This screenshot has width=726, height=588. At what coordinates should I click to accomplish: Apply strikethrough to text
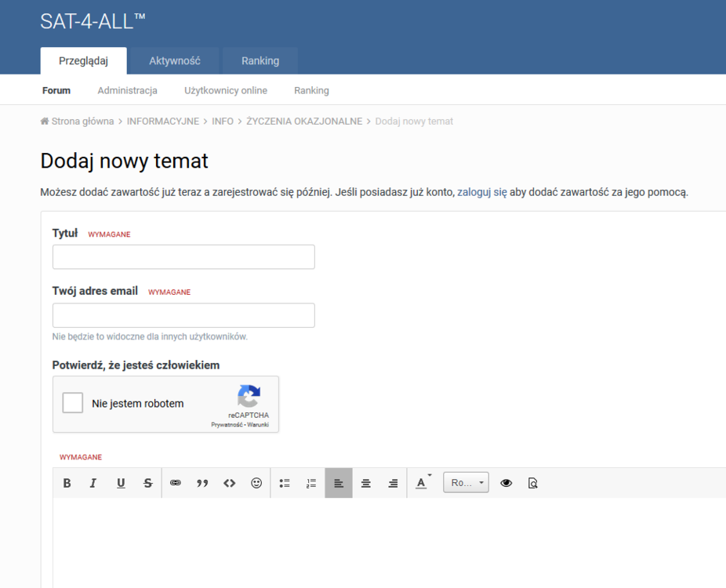click(148, 483)
